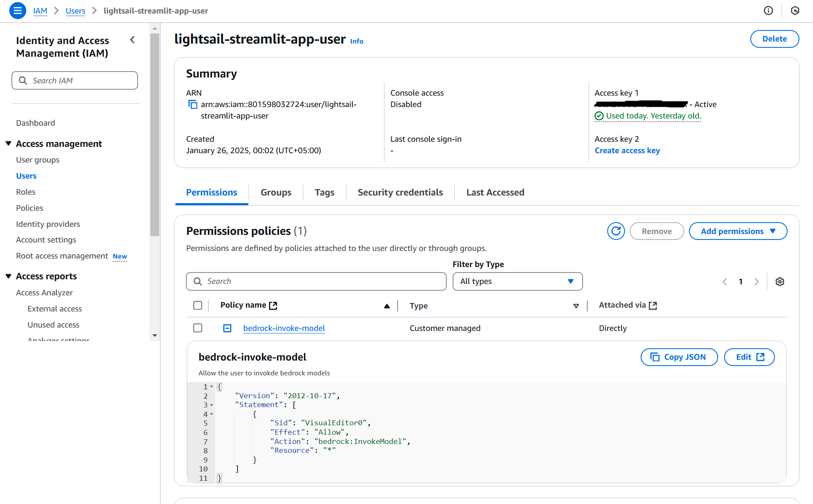
Task: Click the 'Used today. Yesterday old.' status text
Action: pos(653,116)
